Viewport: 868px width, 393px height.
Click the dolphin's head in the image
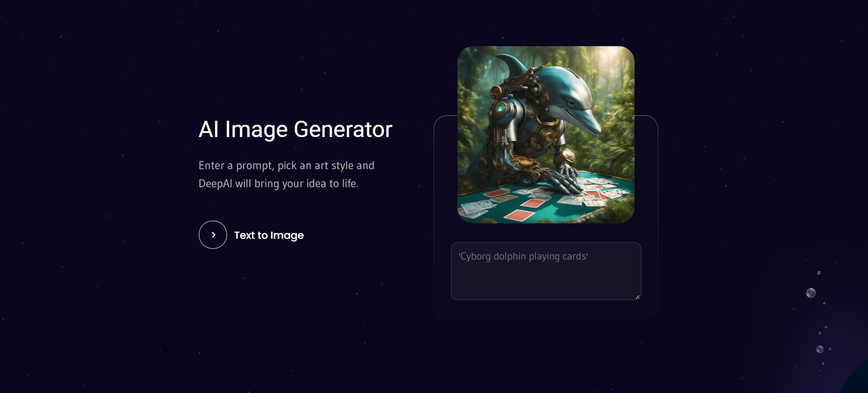point(570,97)
